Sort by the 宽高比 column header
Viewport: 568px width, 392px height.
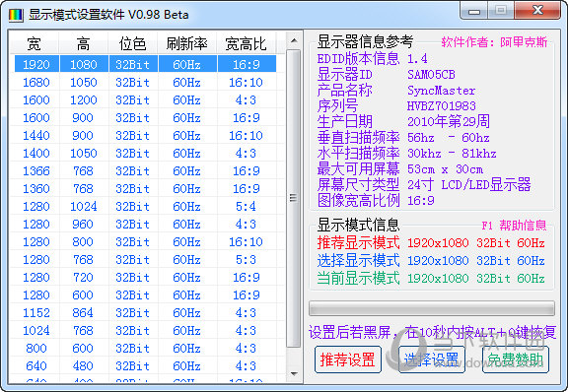(x=246, y=43)
